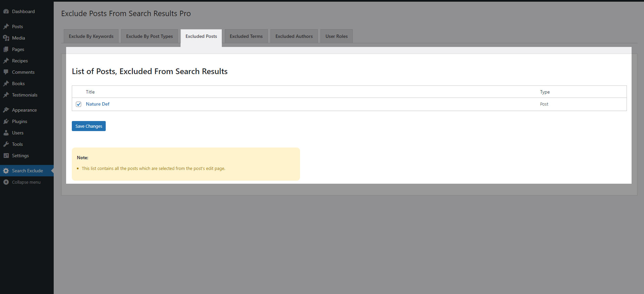Click the Recipes pin icon
The width and height of the screenshot is (644, 294).
click(x=6, y=61)
